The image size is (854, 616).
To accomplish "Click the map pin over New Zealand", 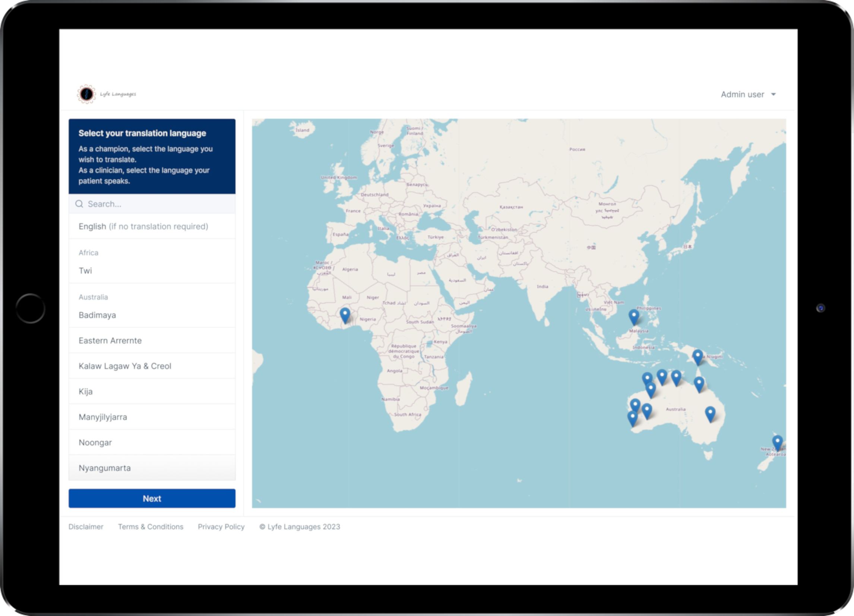I will tap(777, 442).
